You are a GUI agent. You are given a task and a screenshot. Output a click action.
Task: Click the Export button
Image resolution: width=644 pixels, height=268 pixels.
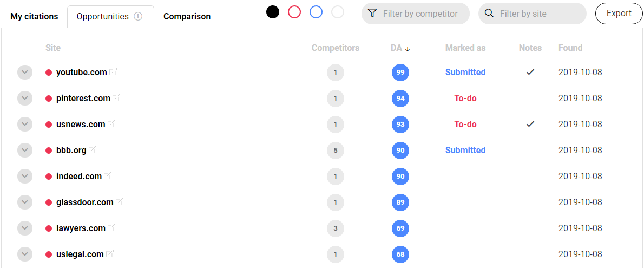tap(619, 14)
